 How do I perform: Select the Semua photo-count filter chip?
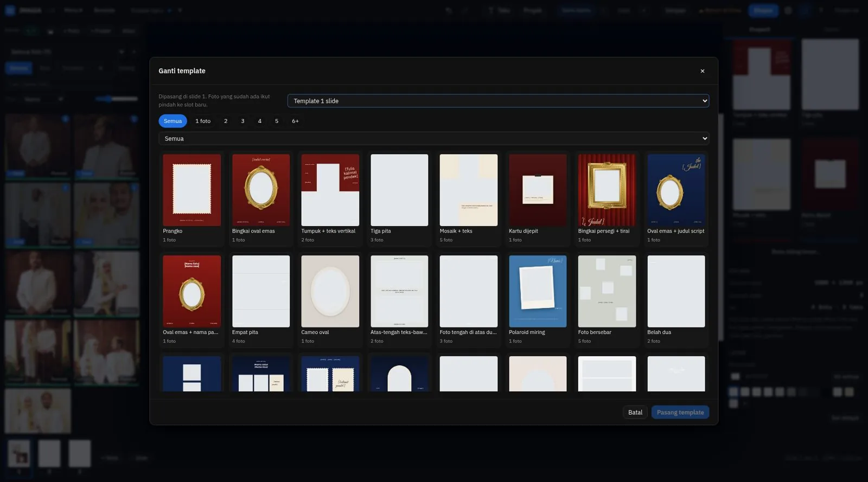point(173,121)
